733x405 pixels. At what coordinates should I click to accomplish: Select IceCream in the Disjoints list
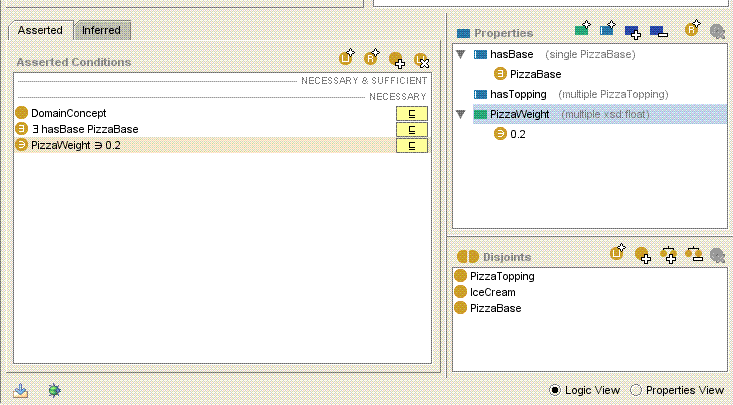(492, 292)
